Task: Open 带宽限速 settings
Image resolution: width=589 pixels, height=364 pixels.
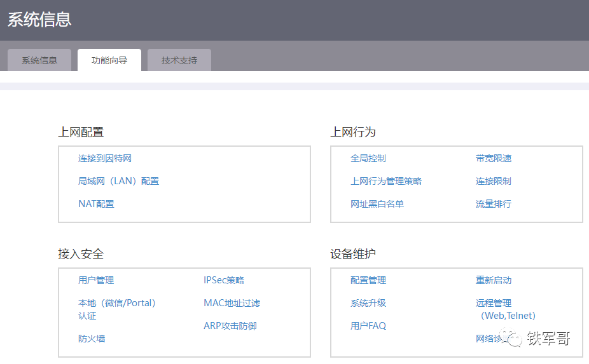Action: (494, 158)
